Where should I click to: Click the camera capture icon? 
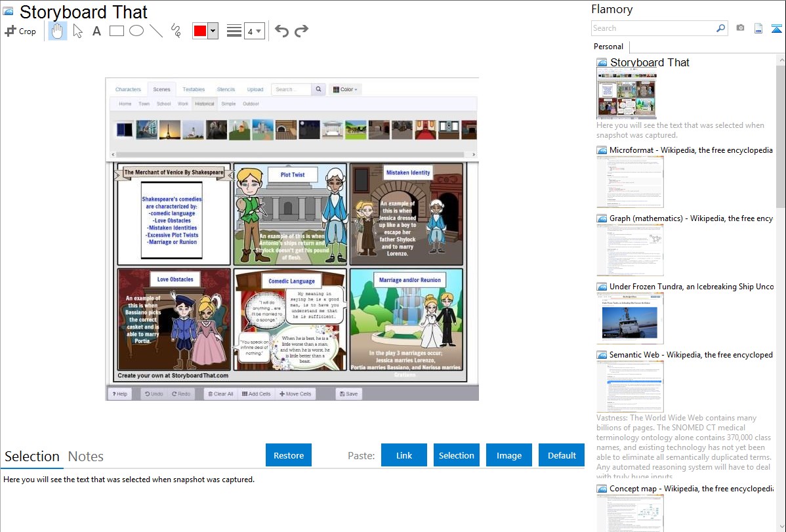(x=740, y=28)
